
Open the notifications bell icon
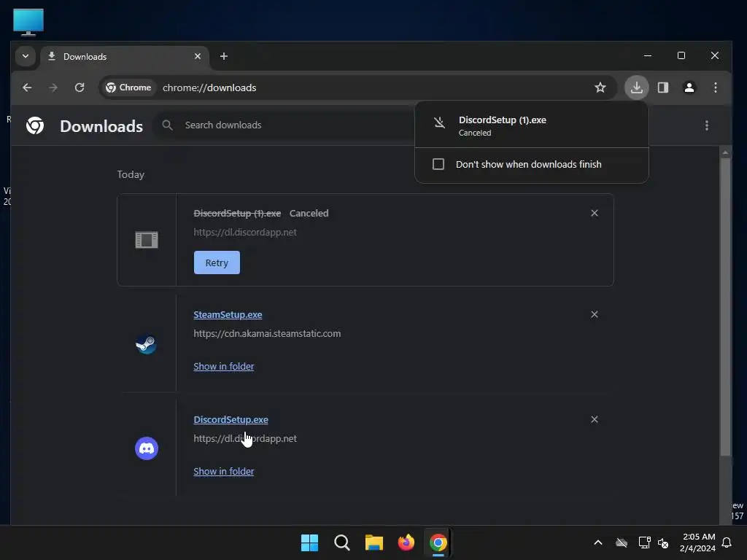pyautogui.click(x=727, y=542)
